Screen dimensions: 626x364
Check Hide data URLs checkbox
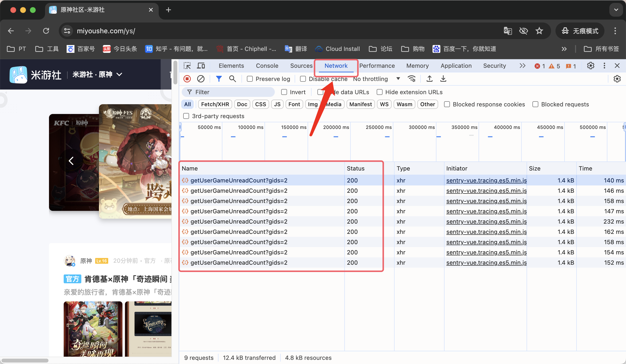pyautogui.click(x=320, y=92)
